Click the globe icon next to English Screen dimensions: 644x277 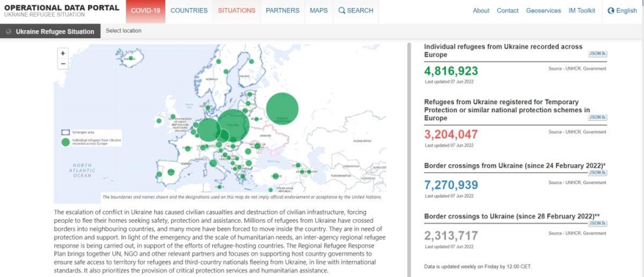611,11
